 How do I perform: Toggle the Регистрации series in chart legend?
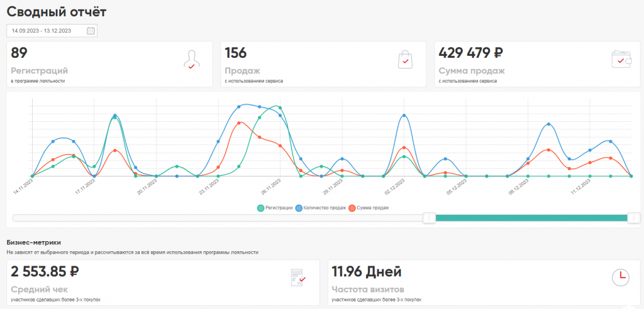tap(275, 207)
